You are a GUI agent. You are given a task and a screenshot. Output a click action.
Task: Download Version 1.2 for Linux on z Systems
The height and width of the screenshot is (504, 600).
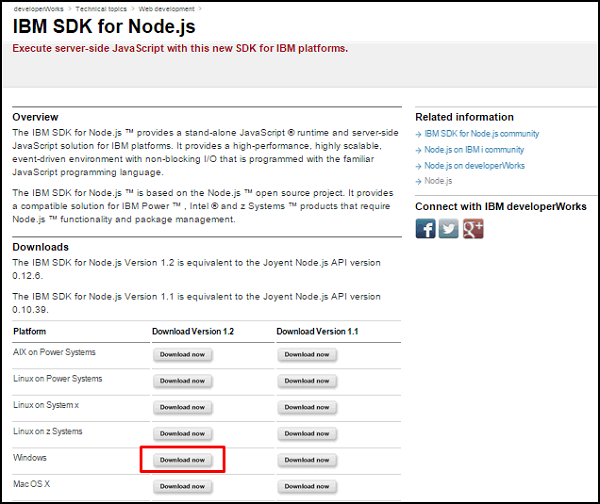pyautogui.click(x=183, y=434)
